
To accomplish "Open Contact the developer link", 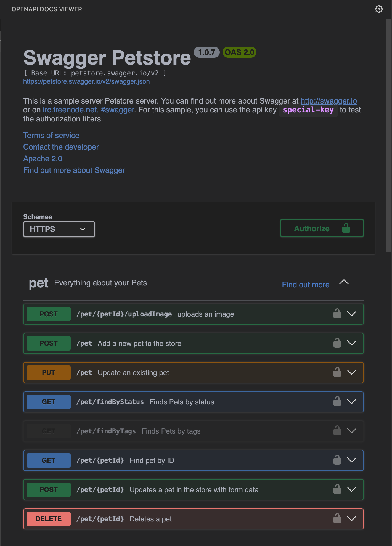I will [x=61, y=147].
